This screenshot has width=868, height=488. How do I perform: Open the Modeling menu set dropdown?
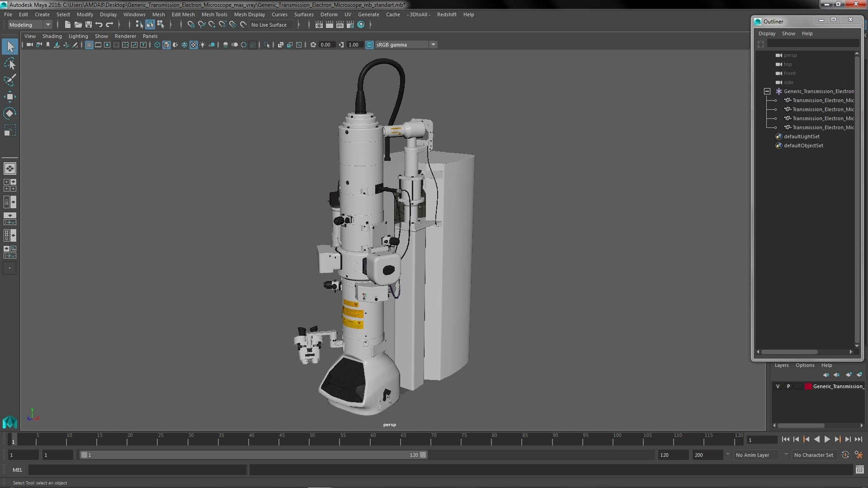click(x=30, y=25)
